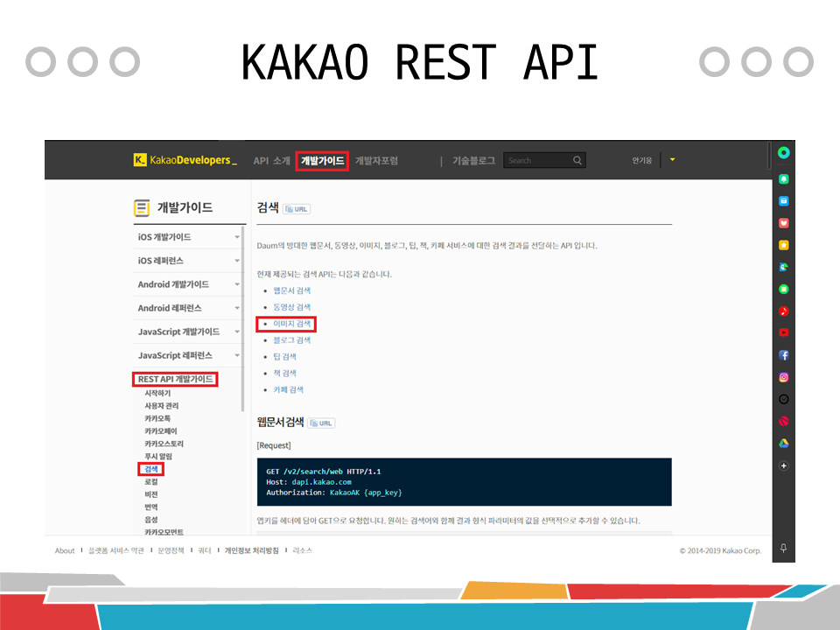
Task: Open the API 소개 menu
Action: (x=271, y=161)
